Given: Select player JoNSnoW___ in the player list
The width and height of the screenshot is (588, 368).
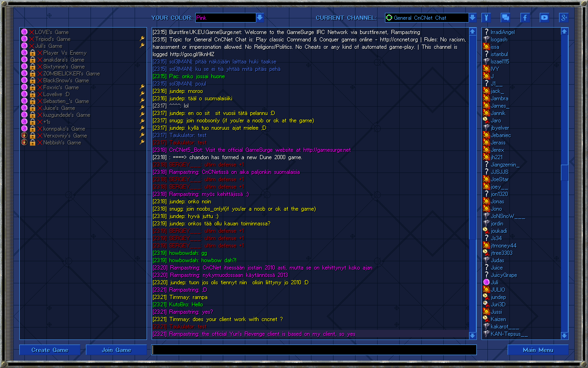Looking at the screenshot, I should [x=508, y=216].
